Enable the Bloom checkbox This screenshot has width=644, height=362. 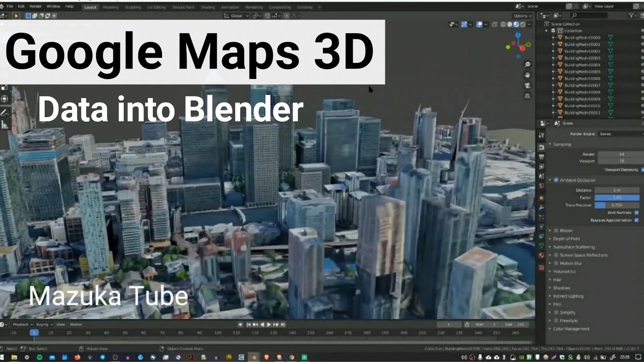(556, 230)
